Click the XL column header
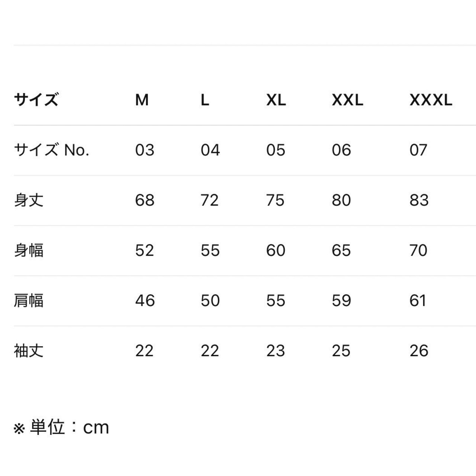The height and width of the screenshot is (476, 476). (x=276, y=100)
